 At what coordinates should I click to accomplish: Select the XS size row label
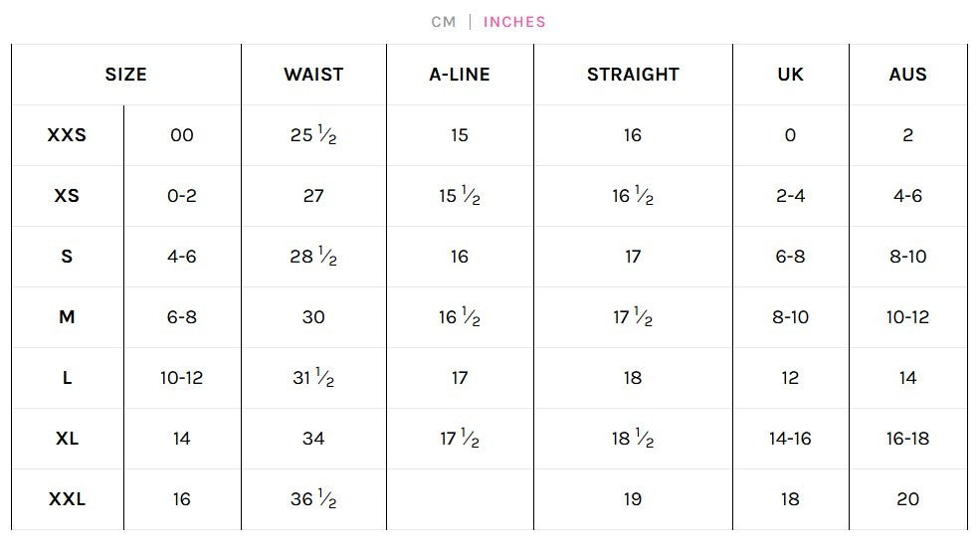67,196
